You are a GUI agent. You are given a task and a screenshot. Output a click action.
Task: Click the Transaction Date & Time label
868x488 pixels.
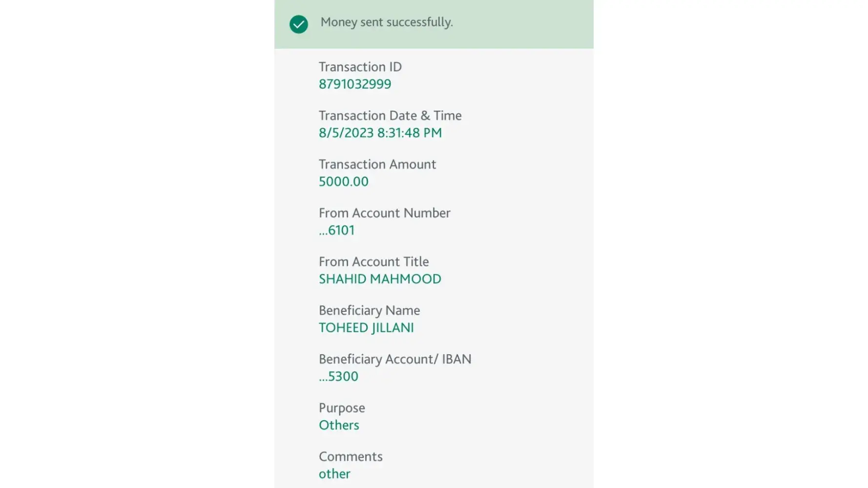(390, 116)
